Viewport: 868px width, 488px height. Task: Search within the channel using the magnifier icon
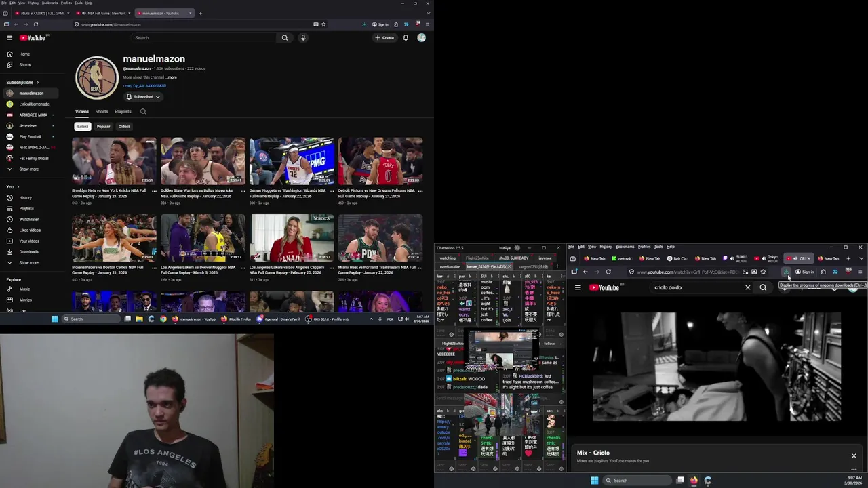click(x=143, y=112)
